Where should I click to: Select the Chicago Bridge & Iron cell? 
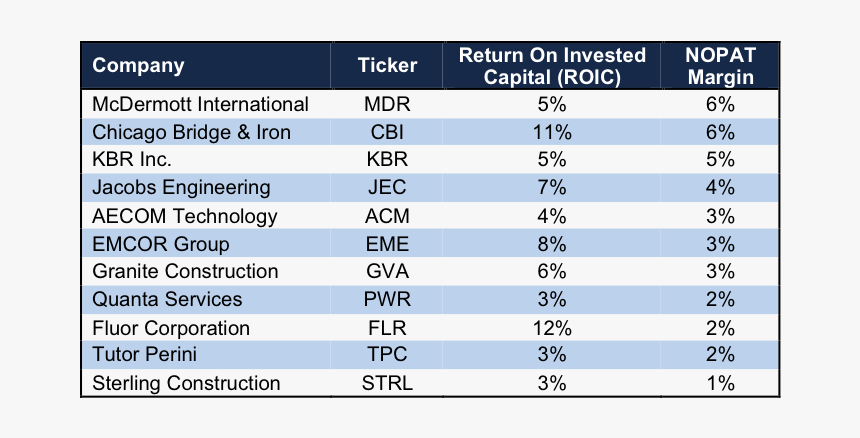pyautogui.click(x=191, y=132)
